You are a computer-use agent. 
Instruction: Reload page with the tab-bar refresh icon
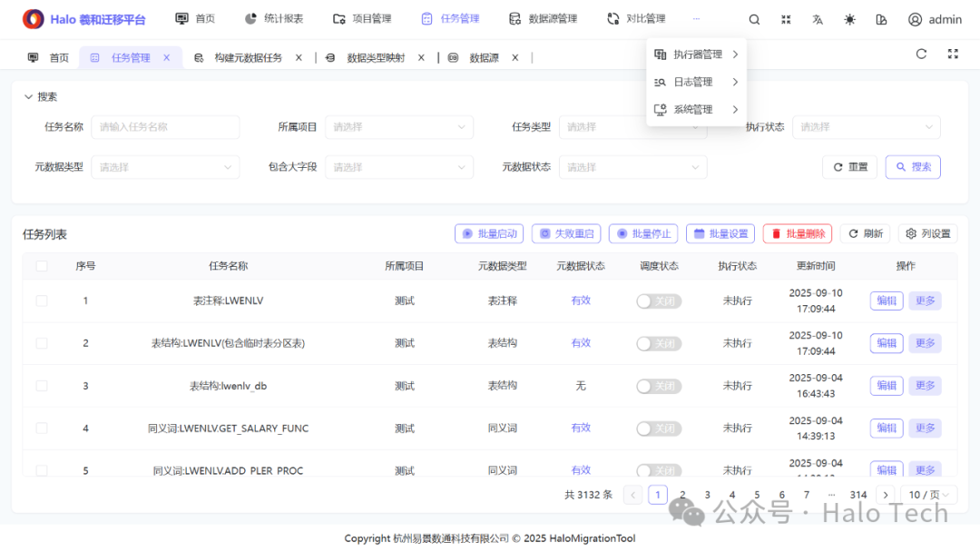(921, 54)
